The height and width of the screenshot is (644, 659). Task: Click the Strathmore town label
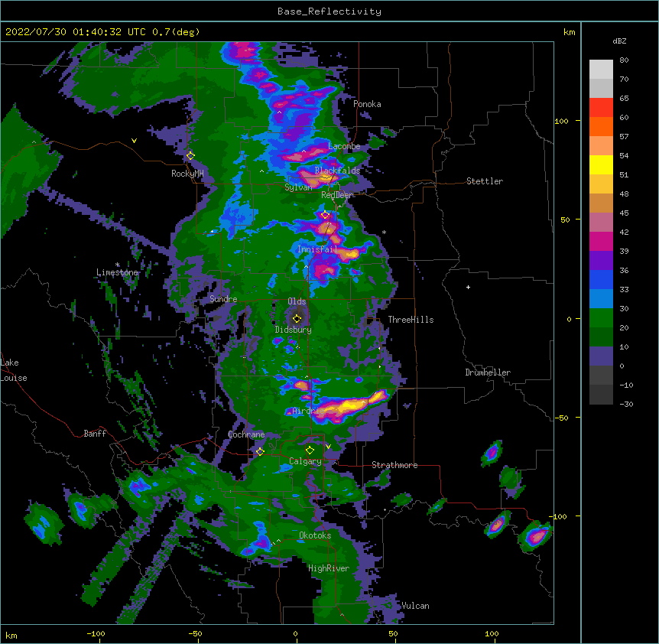pyautogui.click(x=394, y=465)
